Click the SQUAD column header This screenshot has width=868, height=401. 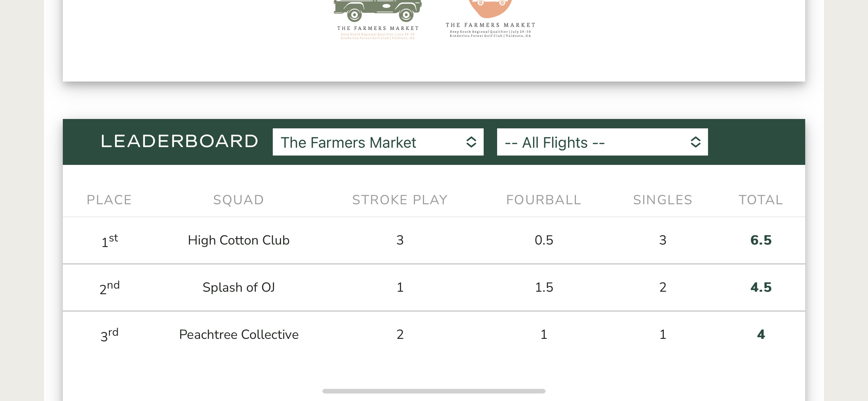coord(238,200)
